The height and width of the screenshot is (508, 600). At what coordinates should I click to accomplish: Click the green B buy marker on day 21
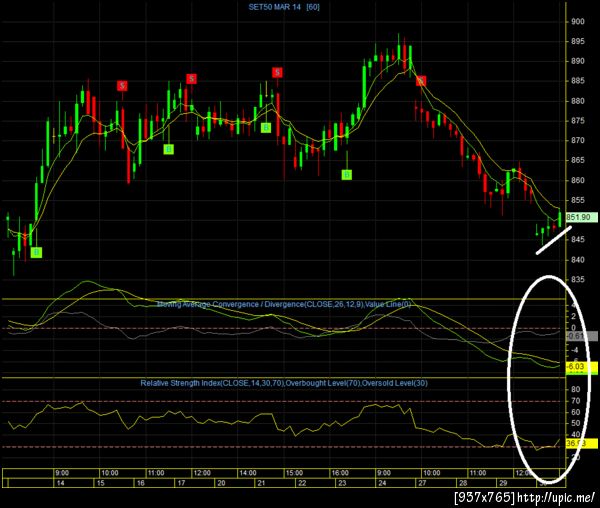(x=266, y=128)
